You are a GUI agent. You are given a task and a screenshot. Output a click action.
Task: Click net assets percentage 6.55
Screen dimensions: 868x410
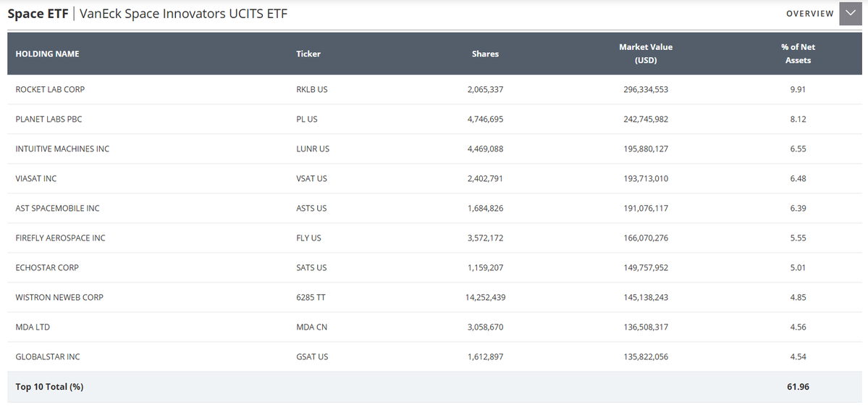(x=798, y=149)
